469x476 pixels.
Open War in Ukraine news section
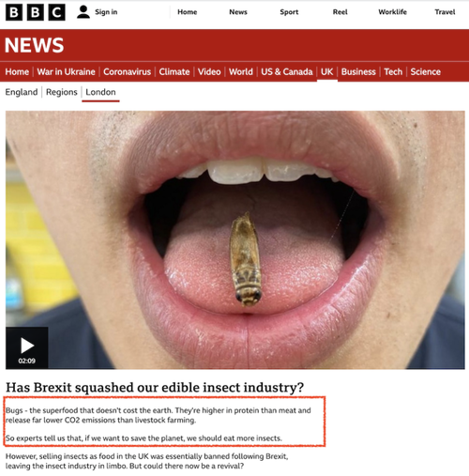tap(66, 72)
